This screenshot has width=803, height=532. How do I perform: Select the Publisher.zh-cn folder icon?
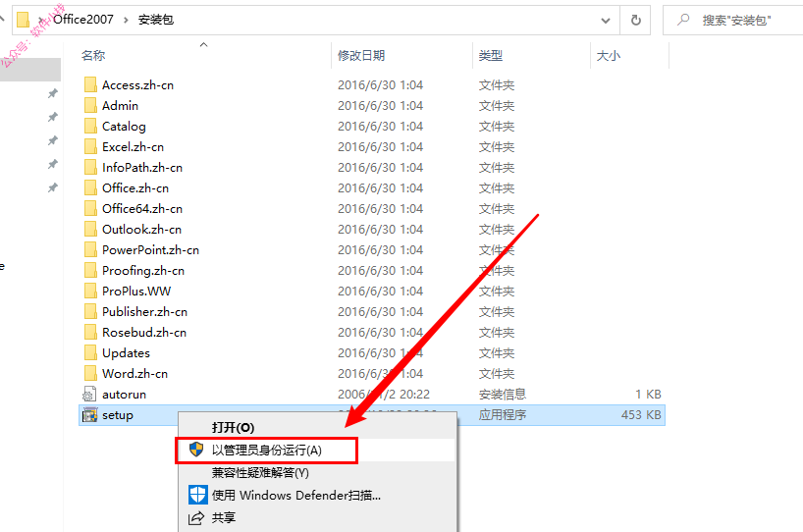tap(90, 312)
